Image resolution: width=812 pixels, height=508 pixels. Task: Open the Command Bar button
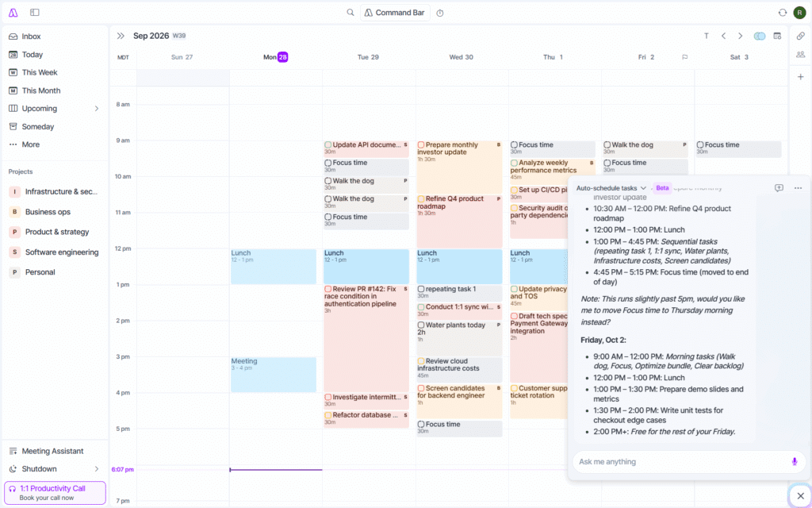tap(395, 13)
